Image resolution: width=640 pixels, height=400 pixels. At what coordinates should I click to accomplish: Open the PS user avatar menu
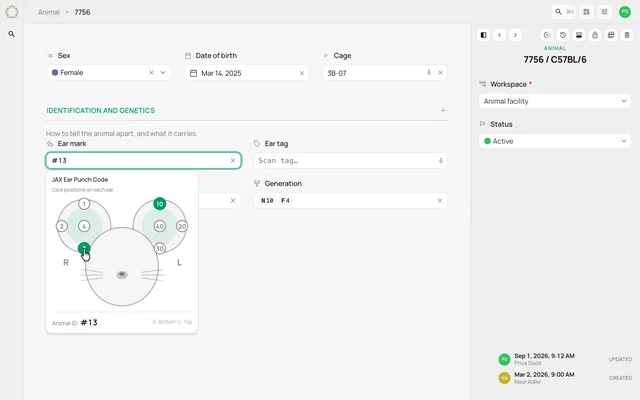click(624, 12)
